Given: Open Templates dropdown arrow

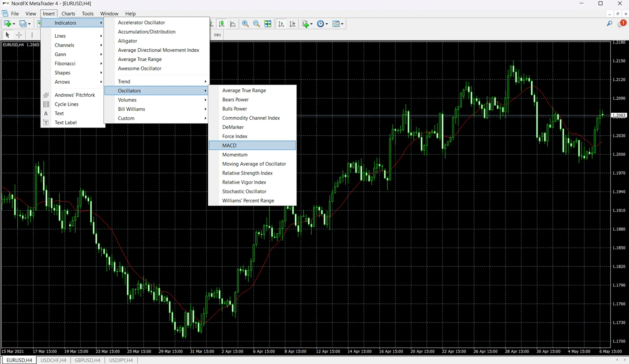Looking at the screenshot, I should 342,24.
